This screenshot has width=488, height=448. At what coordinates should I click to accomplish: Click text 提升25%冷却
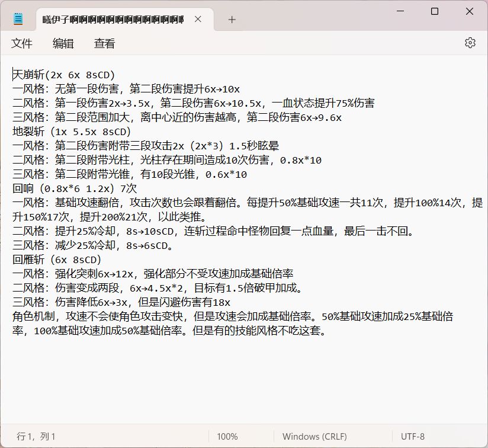pos(85,231)
